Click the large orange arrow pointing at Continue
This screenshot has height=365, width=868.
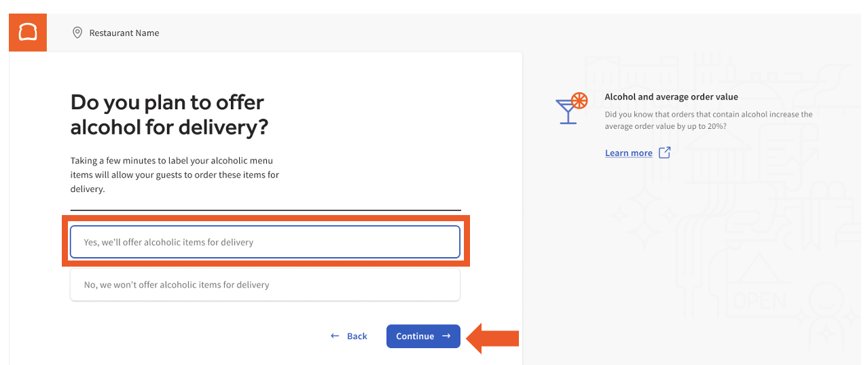pos(494,337)
